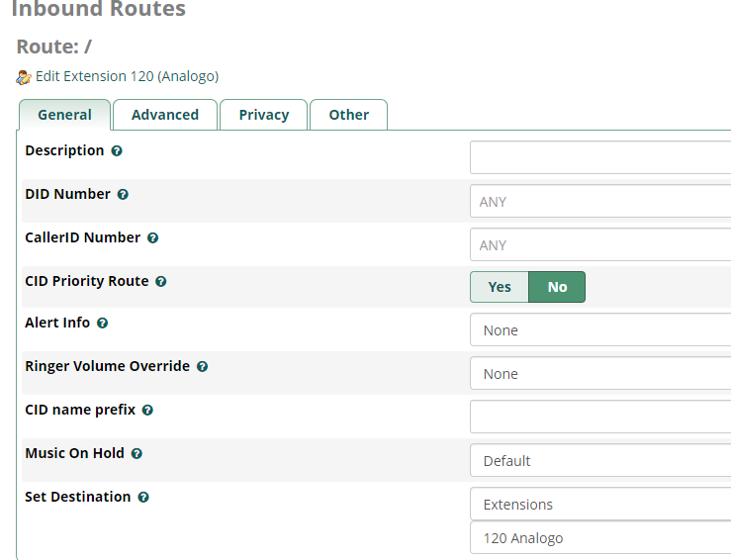
Task: Set CID Priority Route to Yes
Action: [500, 287]
